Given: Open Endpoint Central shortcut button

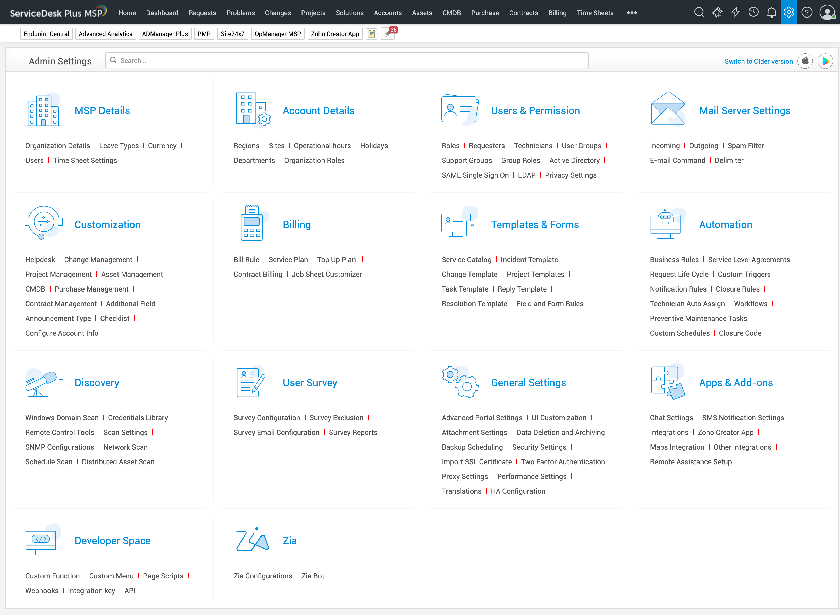Looking at the screenshot, I should [46, 34].
